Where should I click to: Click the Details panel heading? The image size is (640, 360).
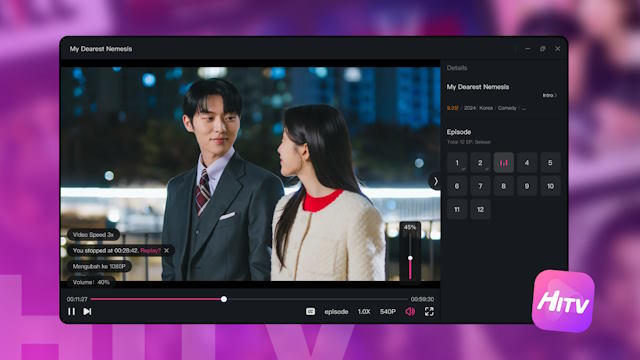coord(457,68)
